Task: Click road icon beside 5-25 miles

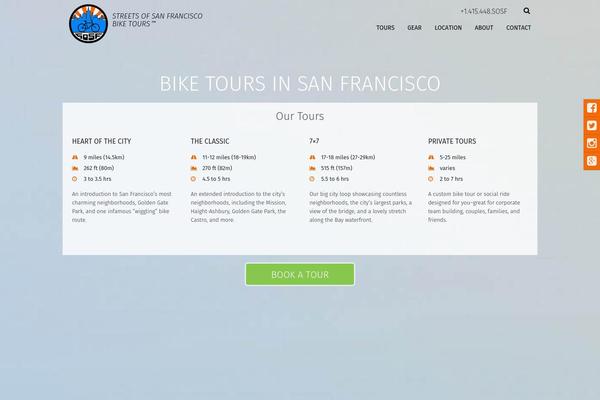Action: [431, 157]
